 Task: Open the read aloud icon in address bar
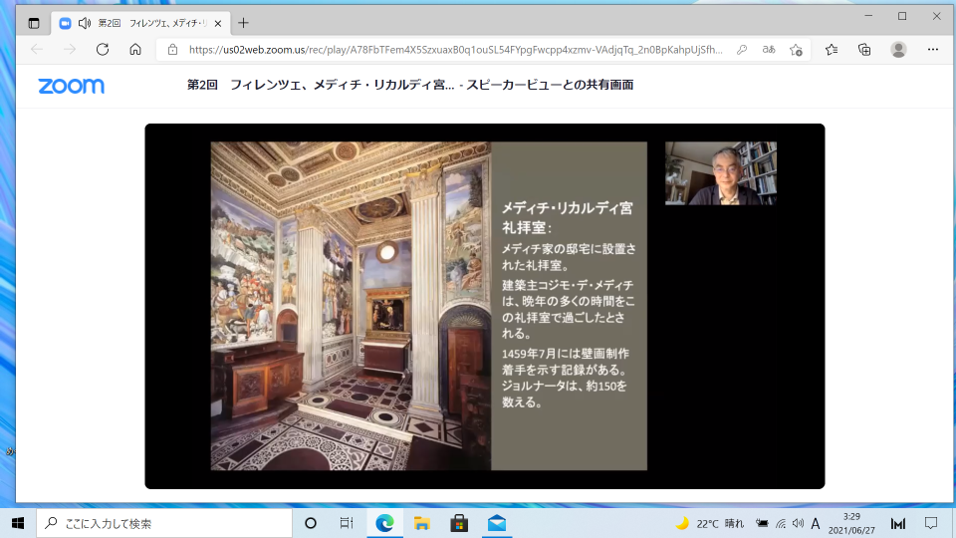[768, 49]
